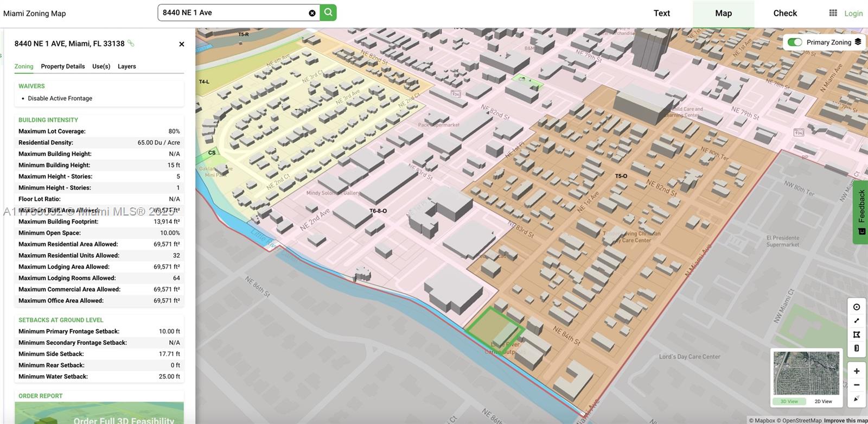Open the apps grid menu icon
Screen dimensions: 868x424
click(833, 13)
